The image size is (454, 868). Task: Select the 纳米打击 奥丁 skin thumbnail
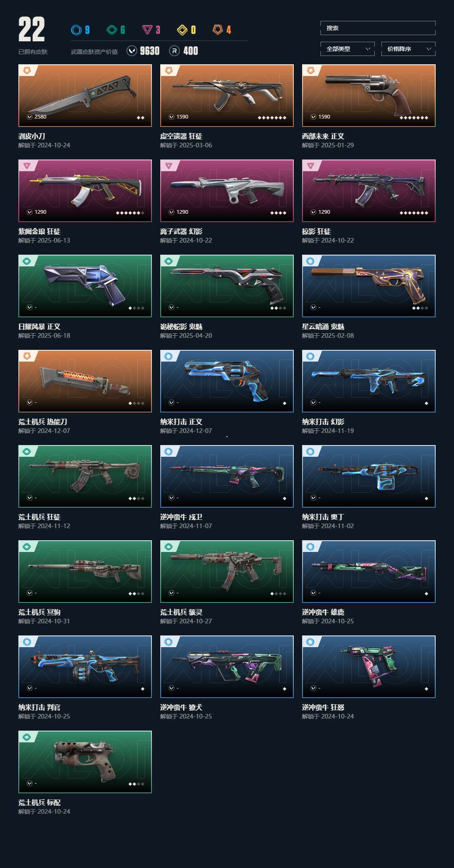[x=369, y=476]
